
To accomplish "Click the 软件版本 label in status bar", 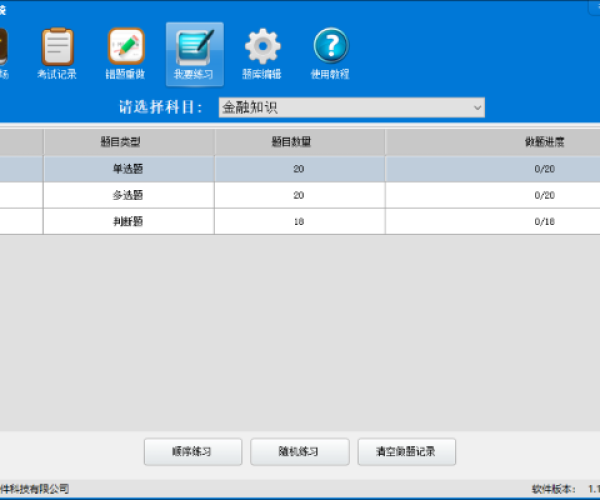I will pos(553,489).
